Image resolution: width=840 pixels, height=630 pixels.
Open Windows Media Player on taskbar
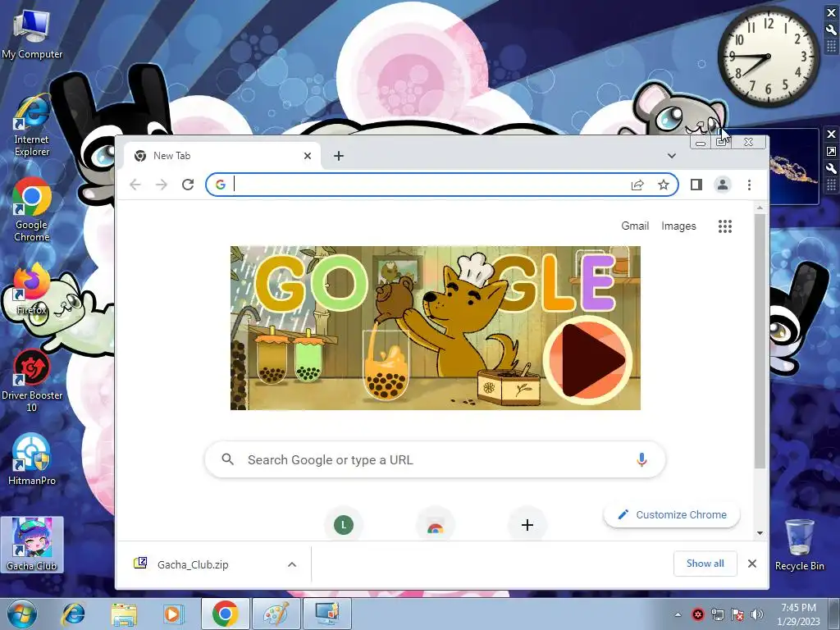tap(173, 614)
